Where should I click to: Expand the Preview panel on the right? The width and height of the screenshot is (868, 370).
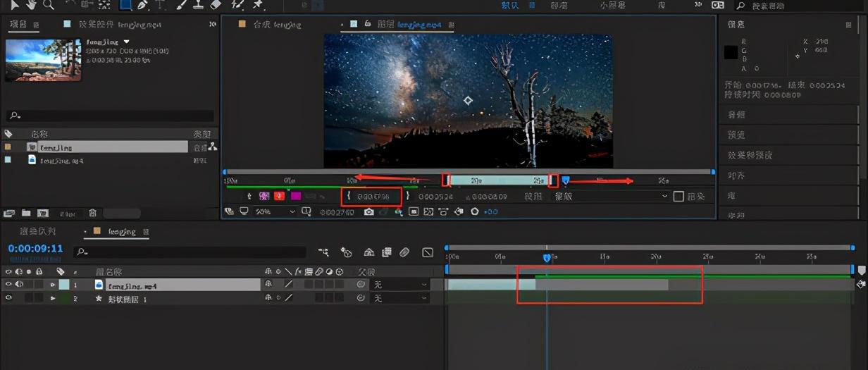click(736, 135)
